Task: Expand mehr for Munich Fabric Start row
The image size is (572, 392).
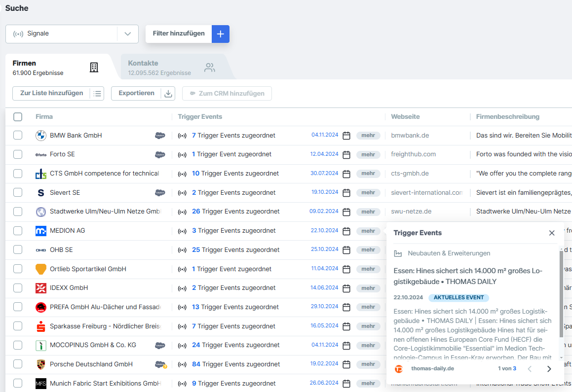Action: point(368,383)
